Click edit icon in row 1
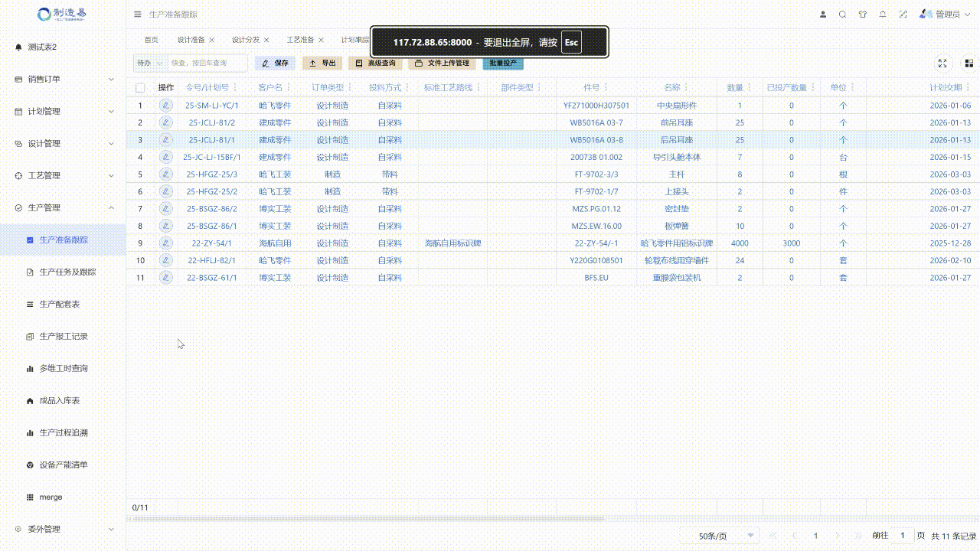Image resolution: width=980 pixels, height=551 pixels. coord(166,106)
